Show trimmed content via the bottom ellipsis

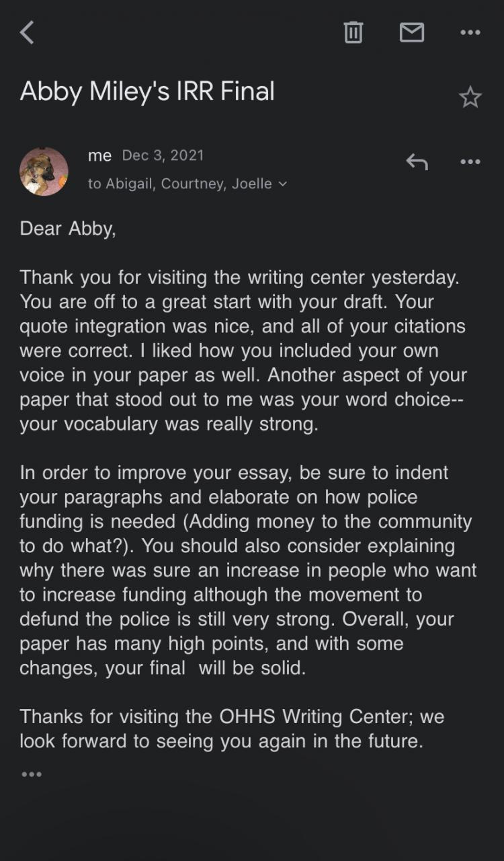(x=32, y=774)
